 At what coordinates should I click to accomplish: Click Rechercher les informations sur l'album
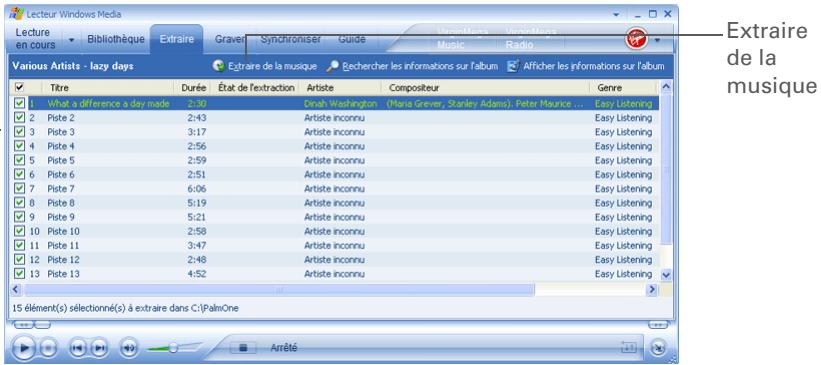click(x=420, y=66)
